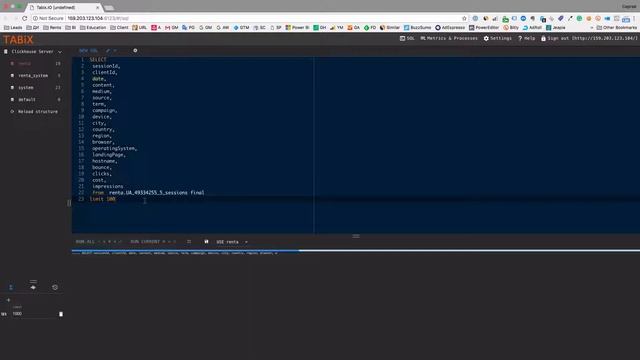640x360 pixels.
Task: Open the USE renta database dropdown
Action: click(232, 242)
